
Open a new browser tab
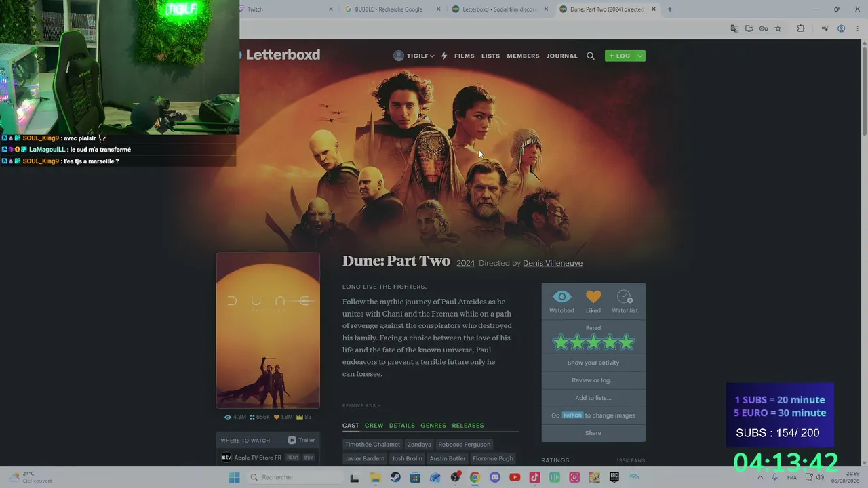coord(670,9)
